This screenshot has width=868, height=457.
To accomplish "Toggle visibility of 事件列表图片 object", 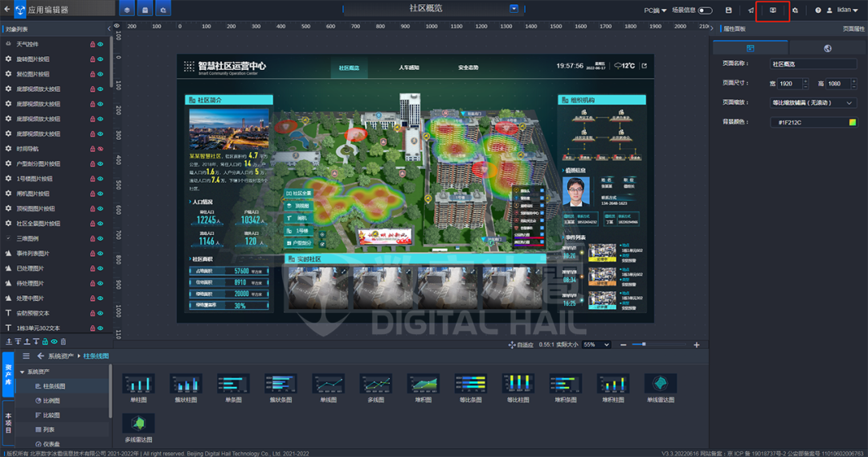I will pos(100,253).
